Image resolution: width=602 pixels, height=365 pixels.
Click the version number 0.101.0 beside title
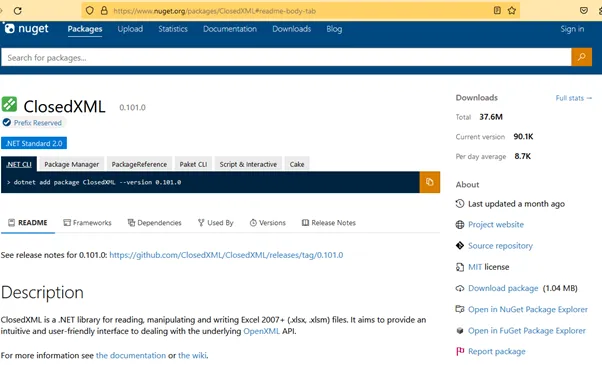point(132,107)
